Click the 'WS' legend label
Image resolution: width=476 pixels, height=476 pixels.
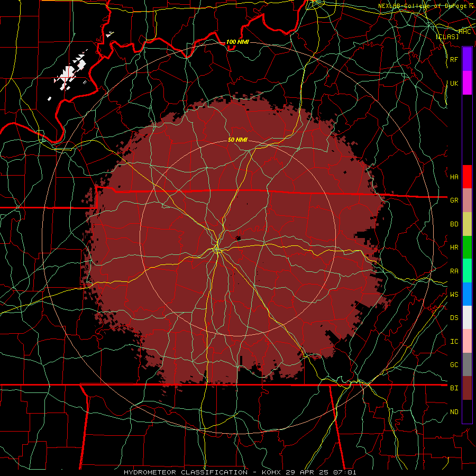click(x=454, y=294)
